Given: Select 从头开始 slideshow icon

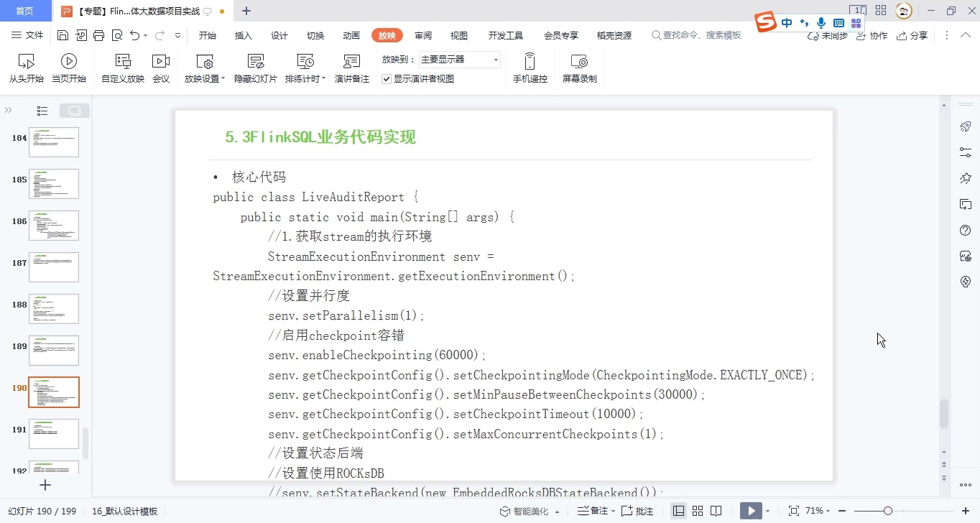Looking at the screenshot, I should click(26, 68).
